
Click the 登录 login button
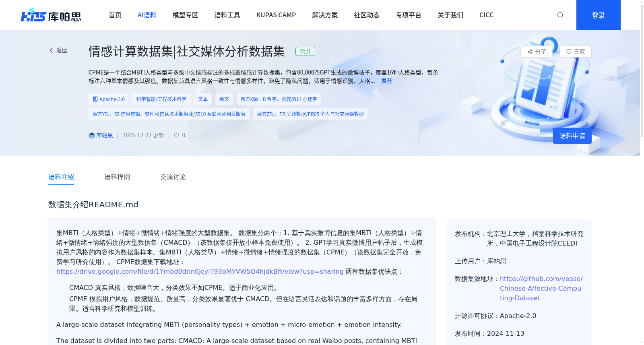[x=598, y=15]
